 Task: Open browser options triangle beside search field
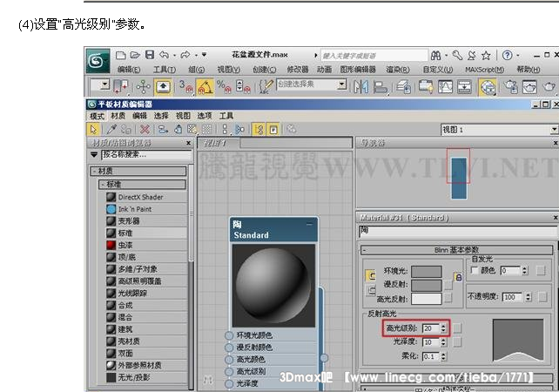[94, 155]
